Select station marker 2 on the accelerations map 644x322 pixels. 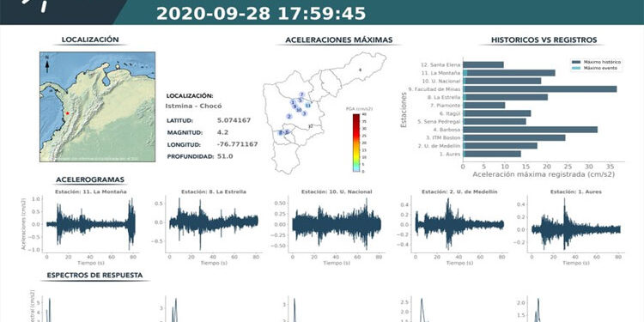[289, 116]
